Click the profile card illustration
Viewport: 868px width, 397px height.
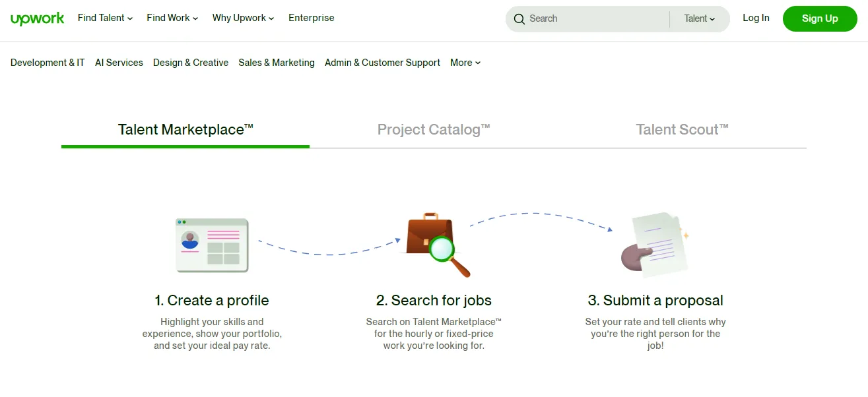212,245
